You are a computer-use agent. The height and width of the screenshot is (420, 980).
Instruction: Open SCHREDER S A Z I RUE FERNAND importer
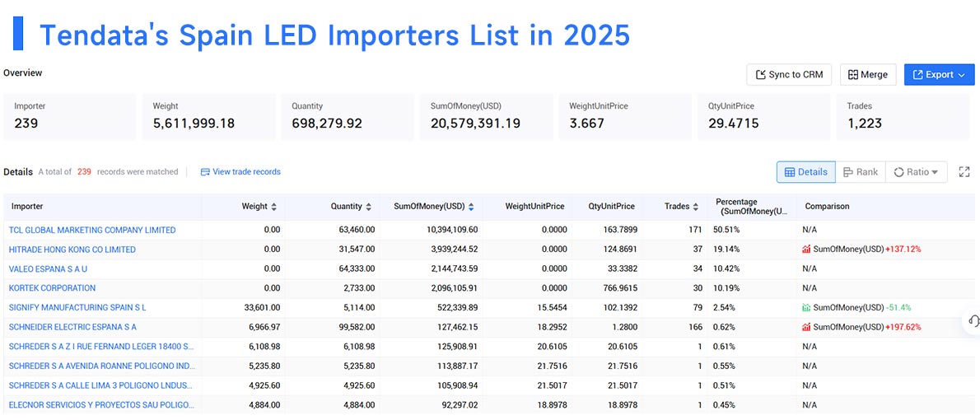[x=101, y=346]
